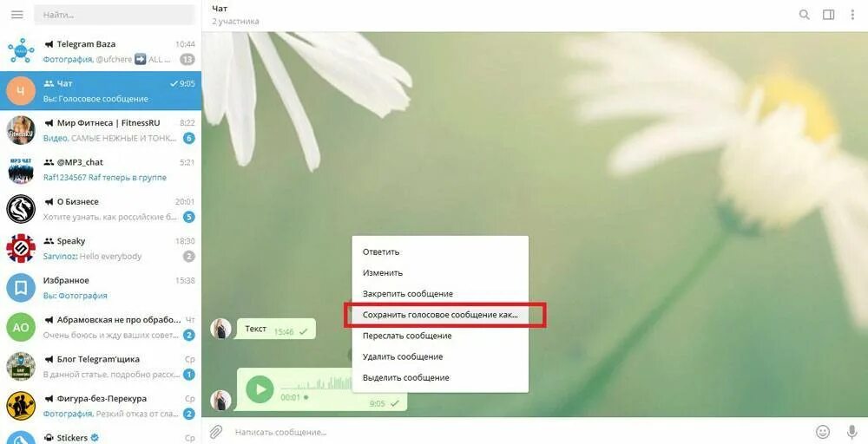868x444 pixels.
Task: Choose Сохранить голосовое сообщение как...
Action: [440, 315]
